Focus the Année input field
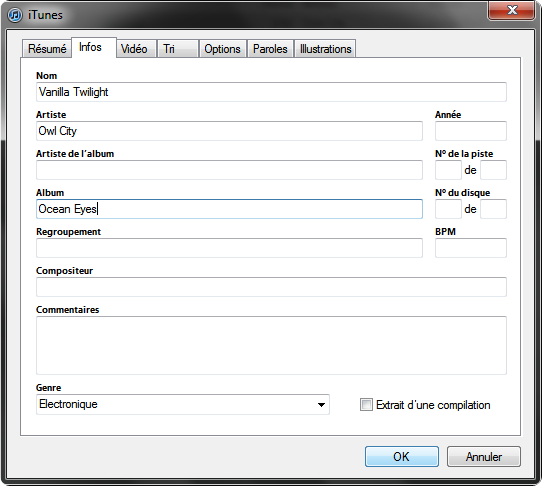542x486 pixels. [x=471, y=131]
